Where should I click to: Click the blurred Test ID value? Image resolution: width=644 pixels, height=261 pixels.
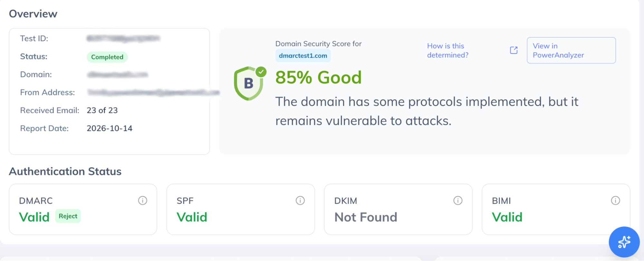[123, 39]
